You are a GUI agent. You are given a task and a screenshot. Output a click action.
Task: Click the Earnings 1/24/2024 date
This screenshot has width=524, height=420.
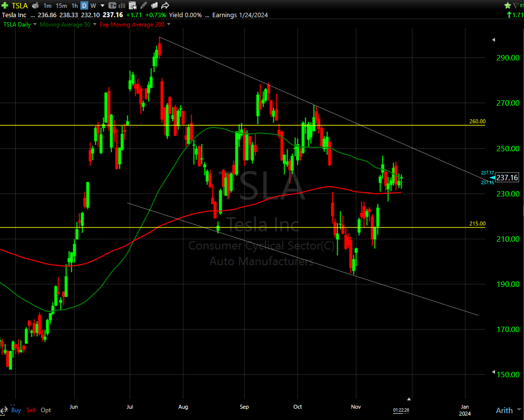pos(240,15)
